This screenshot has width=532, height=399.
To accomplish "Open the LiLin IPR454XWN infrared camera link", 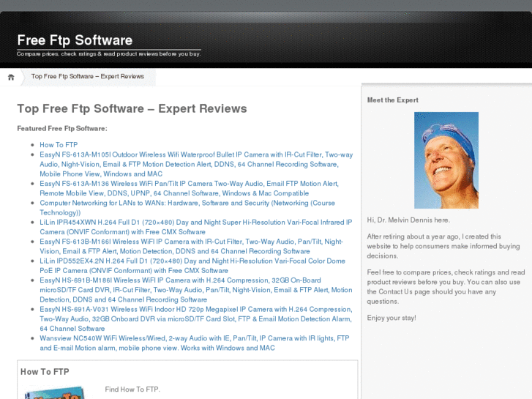I will click(196, 227).
